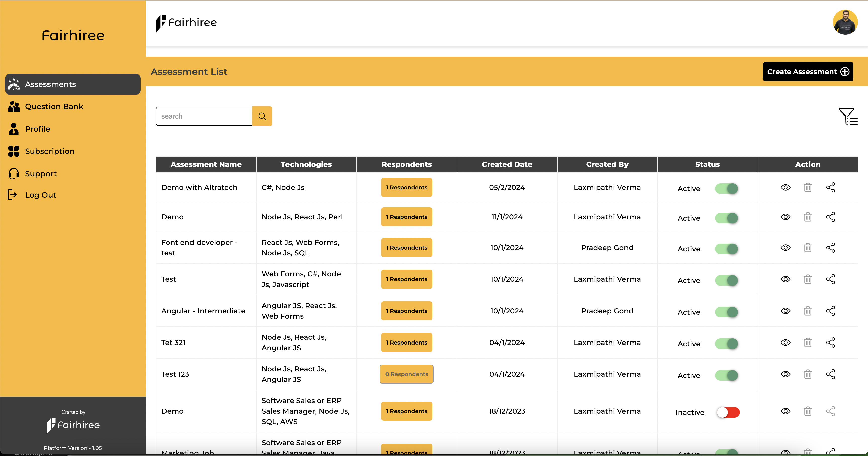The image size is (868, 456).
Task: Share the Font end developer assessment
Action: pos(830,248)
